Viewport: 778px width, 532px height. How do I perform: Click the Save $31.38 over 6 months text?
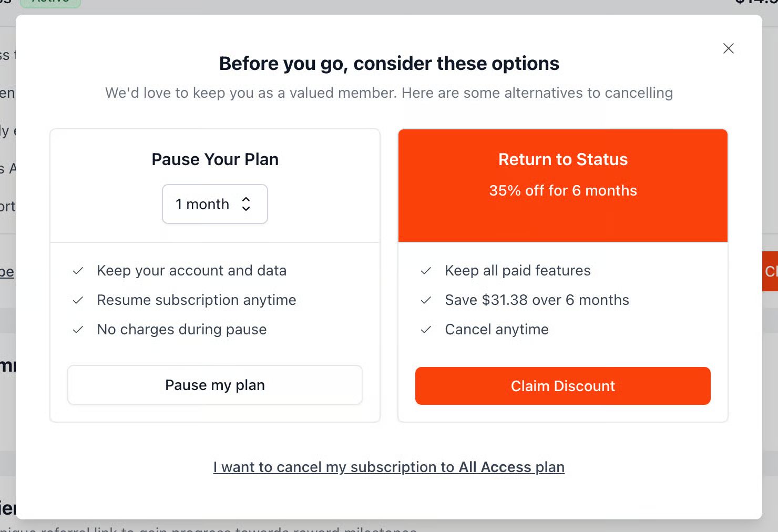tap(537, 300)
